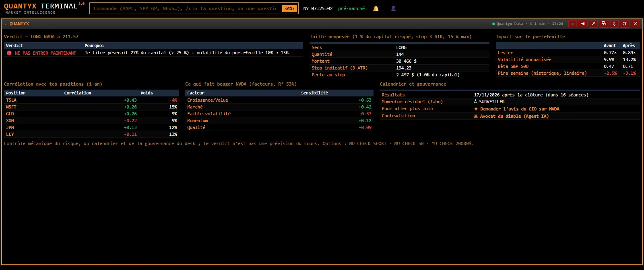Click the Perte au stop value
The height and width of the screenshot is (270, 644).
pyautogui.click(x=428, y=75)
